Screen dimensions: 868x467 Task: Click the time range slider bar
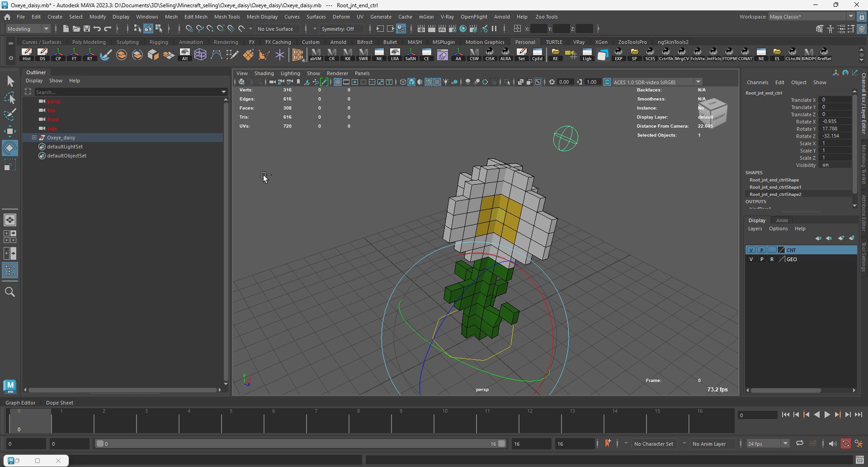pos(301,443)
